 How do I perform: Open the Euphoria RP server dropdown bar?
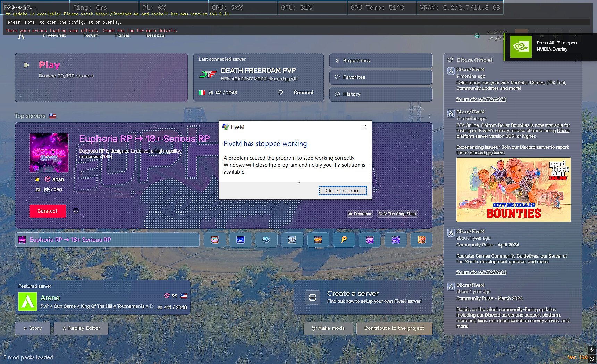pos(107,240)
